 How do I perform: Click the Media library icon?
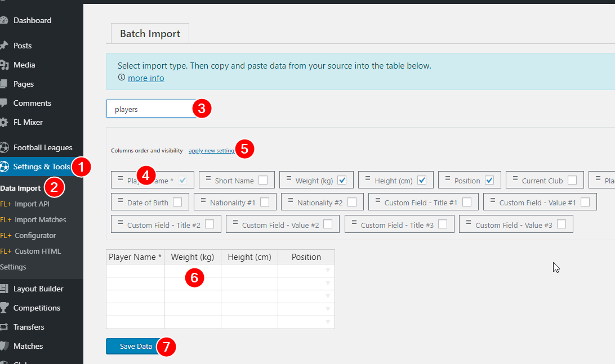pos(4,65)
